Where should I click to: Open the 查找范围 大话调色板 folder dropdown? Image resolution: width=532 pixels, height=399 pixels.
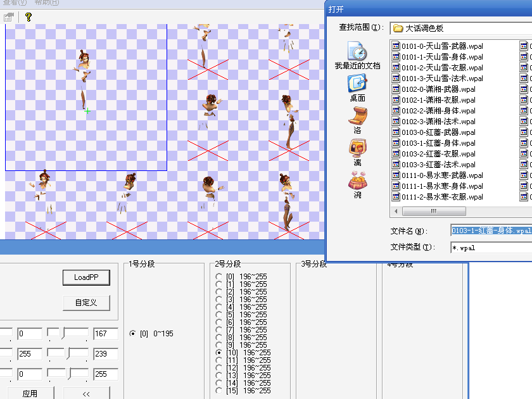click(461, 28)
